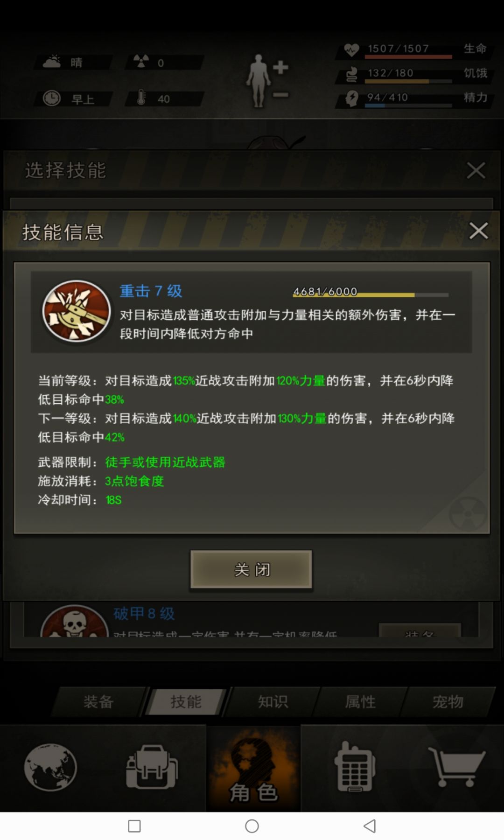Screen dimensions: 504x840
Task: Tap the 重击 skill axe icon
Action: (x=76, y=311)
